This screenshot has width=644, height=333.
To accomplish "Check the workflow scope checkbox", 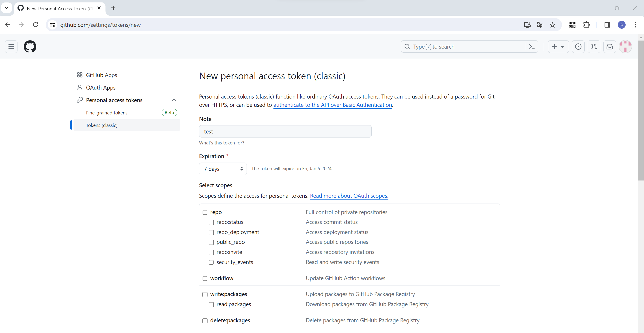I will tap(205, 278).
